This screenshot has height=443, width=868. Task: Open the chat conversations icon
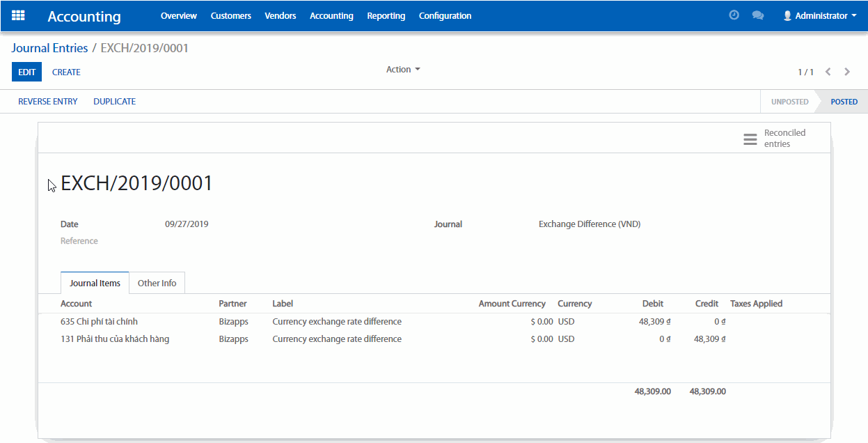[758, 15]
